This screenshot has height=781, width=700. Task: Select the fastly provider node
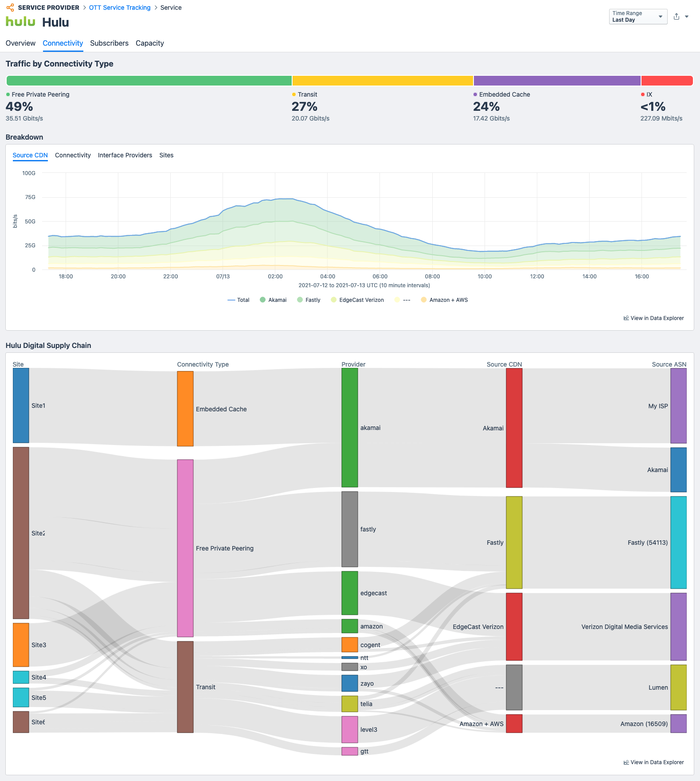tap(350, 529)
